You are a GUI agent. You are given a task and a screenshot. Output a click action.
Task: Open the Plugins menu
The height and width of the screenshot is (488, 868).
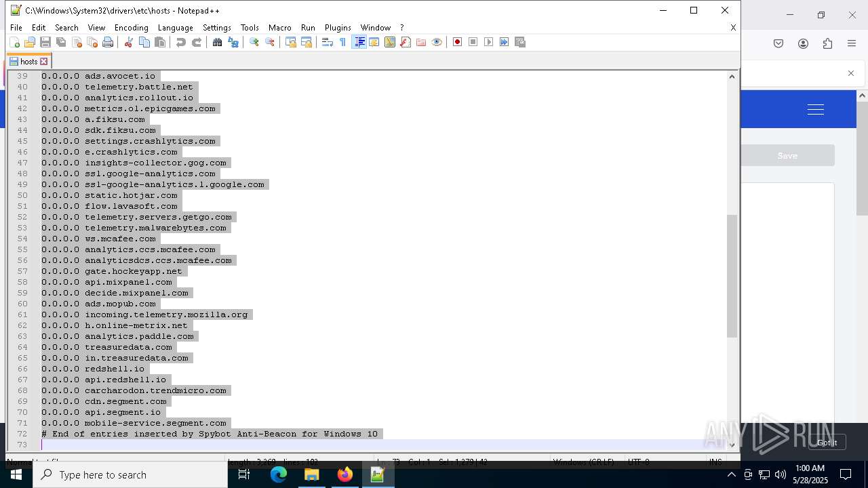(338, 28)
